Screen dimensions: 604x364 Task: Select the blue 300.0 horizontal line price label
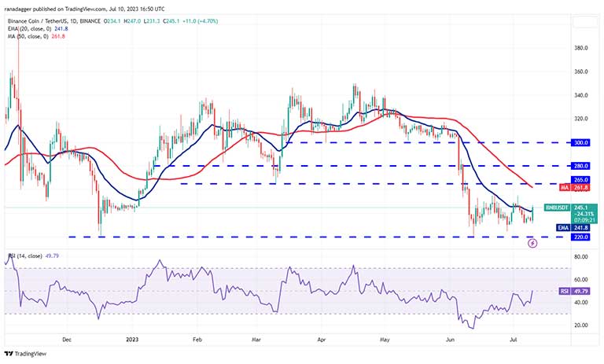581,142
